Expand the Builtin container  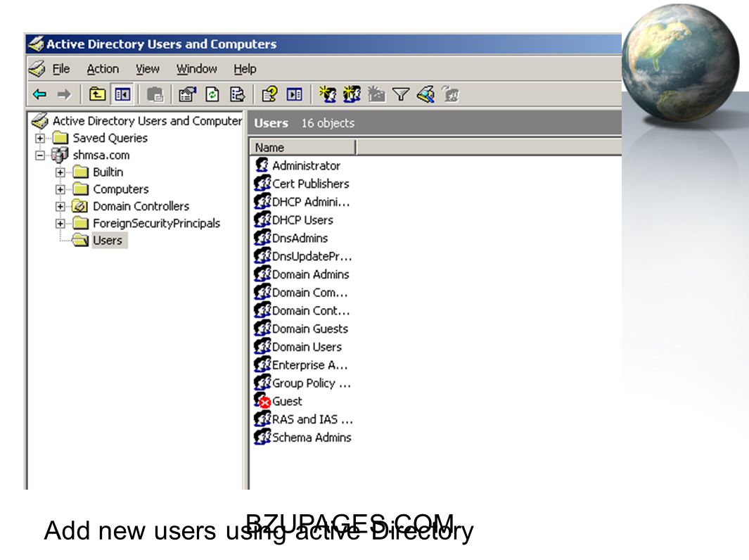pyautogui.click(x=60, y=172)
